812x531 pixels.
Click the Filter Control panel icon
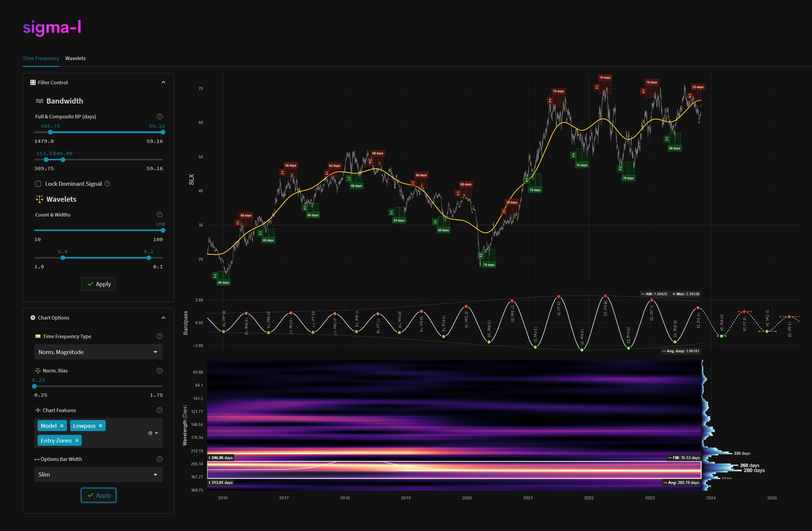click(x=33, y=82)
